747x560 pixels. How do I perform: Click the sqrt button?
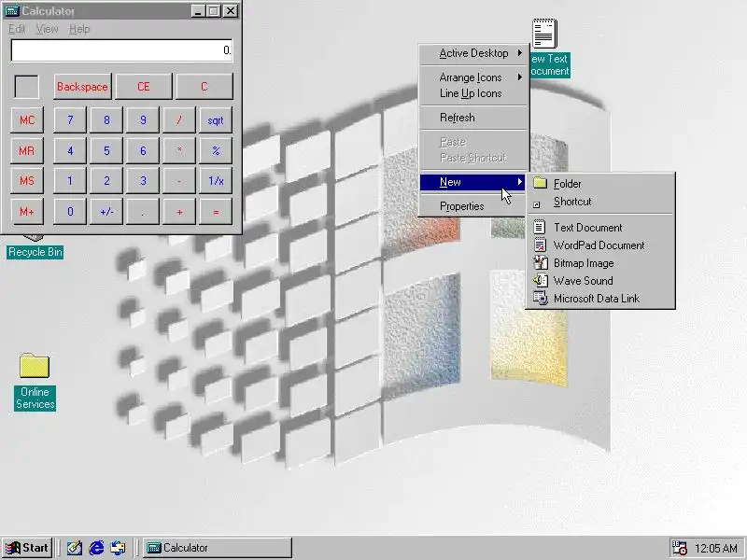point(216,120)
